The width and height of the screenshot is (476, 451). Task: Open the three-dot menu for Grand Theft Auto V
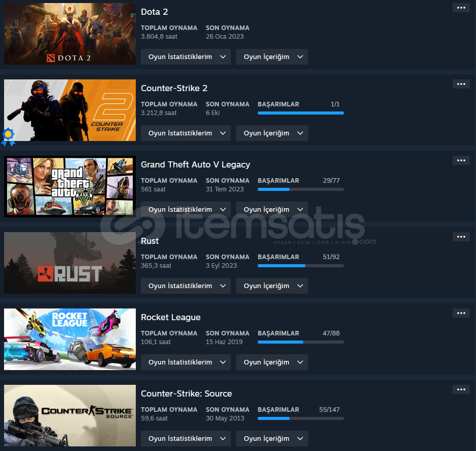pyautogui.click(x=461, y=160)
